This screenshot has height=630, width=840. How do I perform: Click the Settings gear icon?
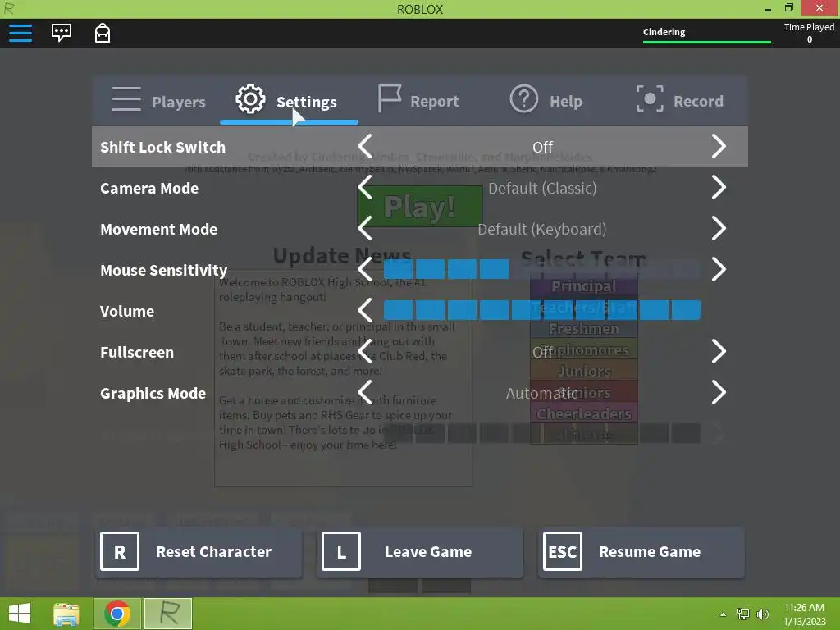click(x=250, y=99)
